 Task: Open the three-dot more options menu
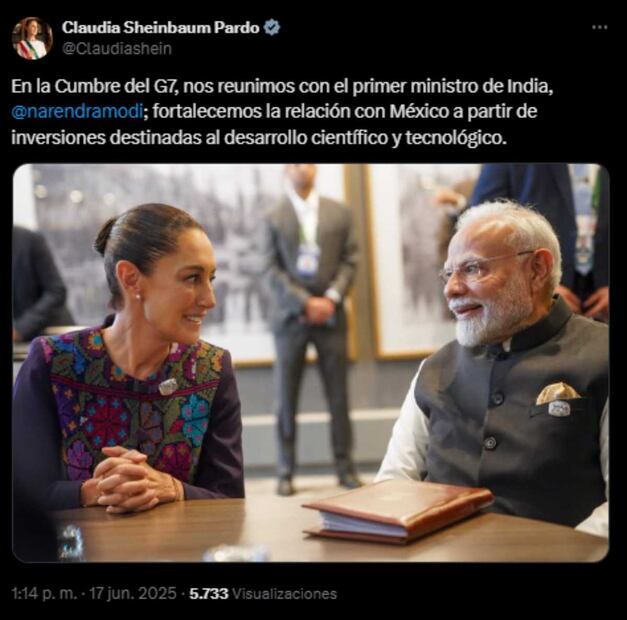coord(599,27)
